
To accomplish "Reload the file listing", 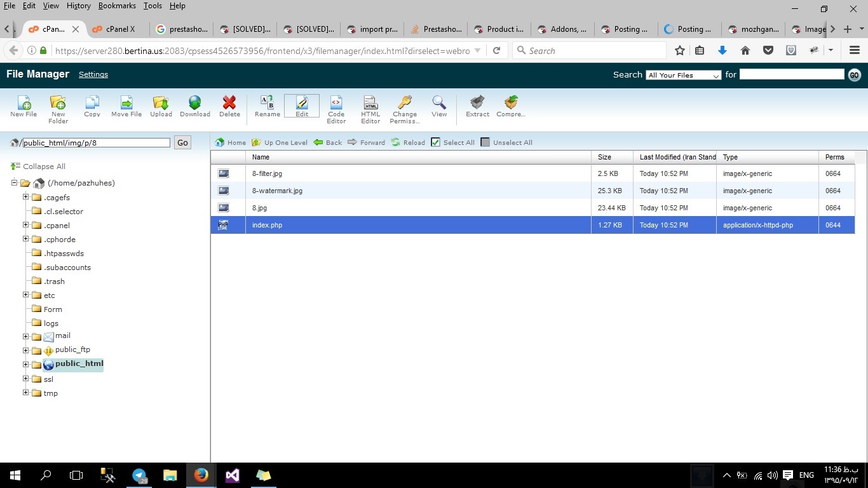I will pos(408,142).
